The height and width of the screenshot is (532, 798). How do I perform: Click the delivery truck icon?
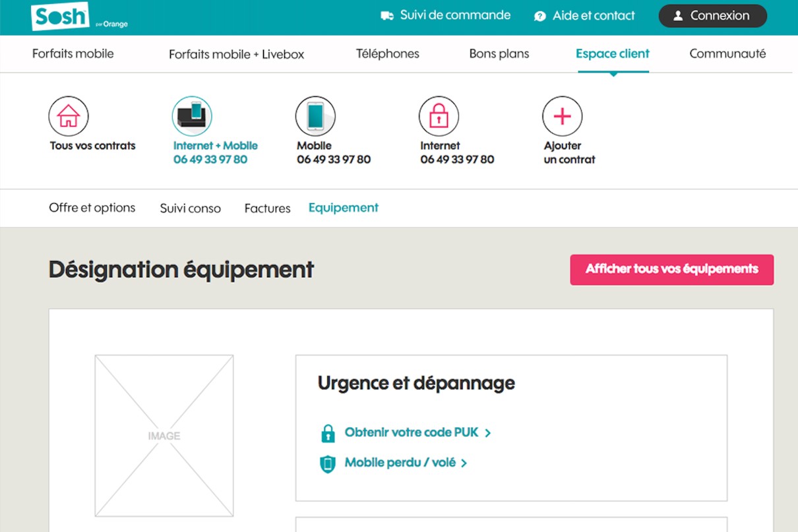[x=387, y=15]
